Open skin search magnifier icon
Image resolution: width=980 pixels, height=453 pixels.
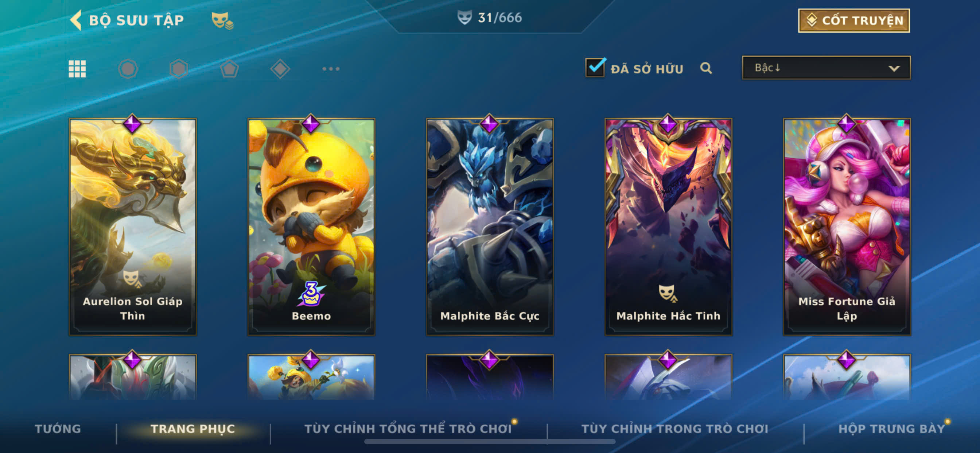pos(706,68)
